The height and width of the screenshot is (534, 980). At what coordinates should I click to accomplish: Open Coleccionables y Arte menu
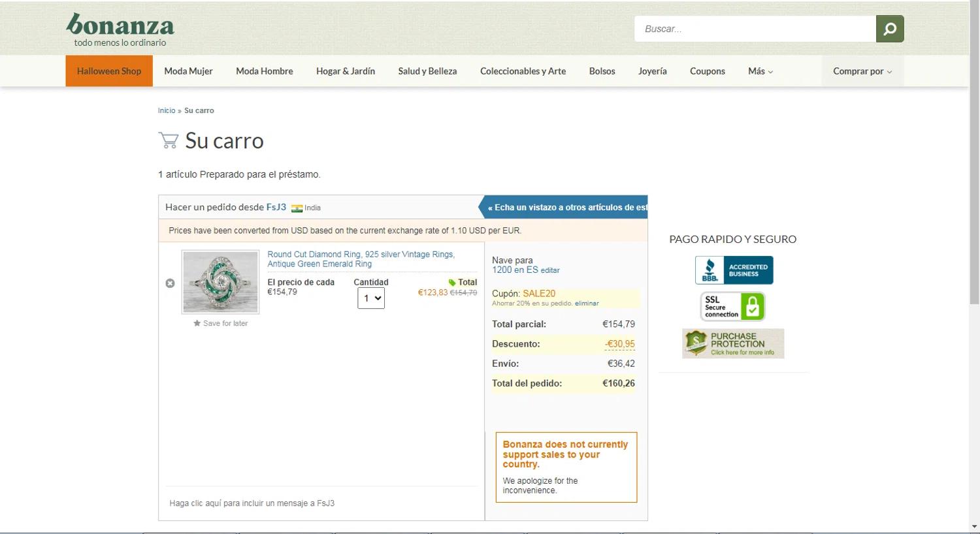[x=523, y=71]
